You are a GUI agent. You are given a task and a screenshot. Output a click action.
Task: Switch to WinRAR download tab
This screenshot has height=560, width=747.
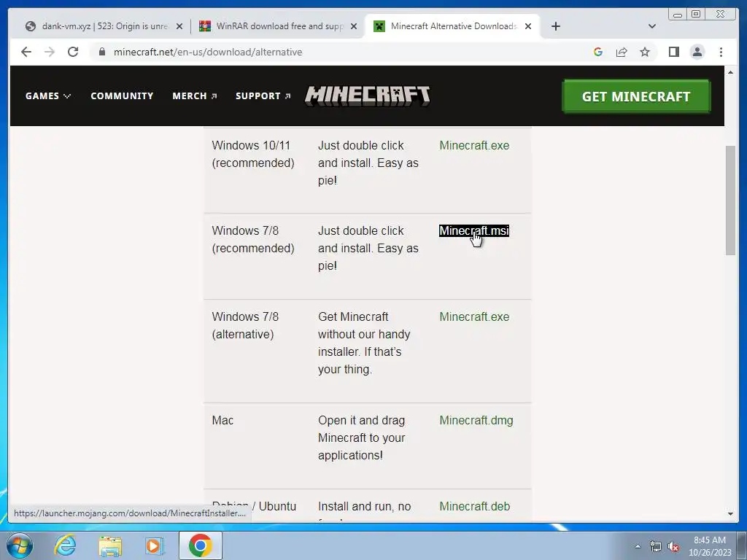coord(278,26)
